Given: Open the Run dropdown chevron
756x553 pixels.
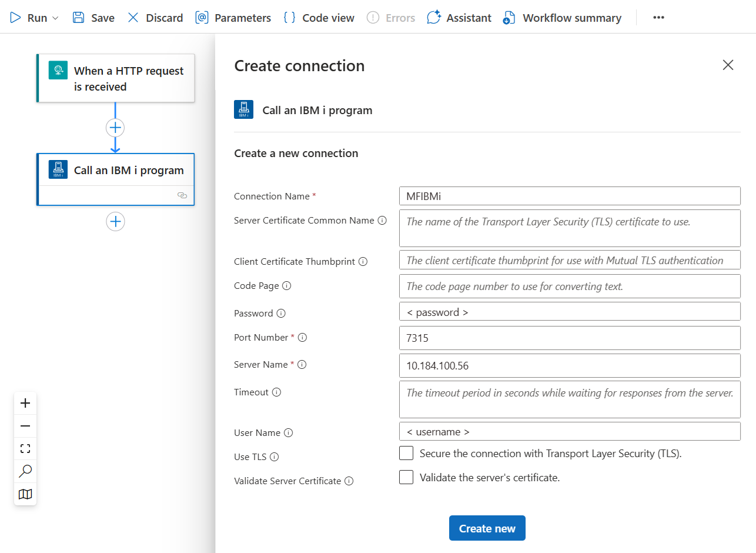Looking at the screenshot, I should pyautogui.click(x=56, y=18).
